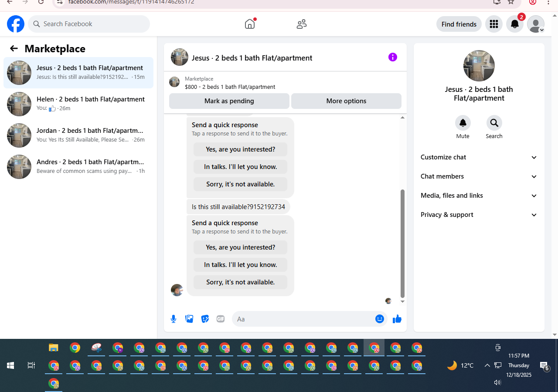
Task: Click Find friends button
Action: [x=459, y=24]
